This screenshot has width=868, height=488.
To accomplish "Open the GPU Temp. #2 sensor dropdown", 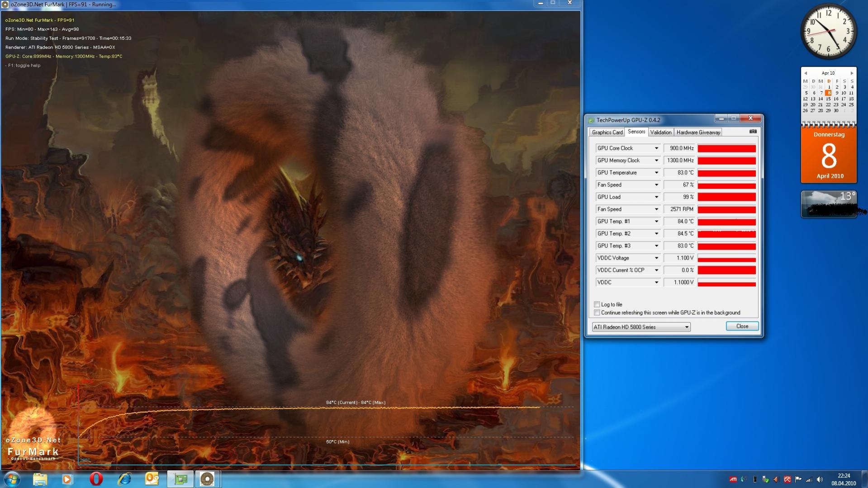I will click(x=656, y=234).
